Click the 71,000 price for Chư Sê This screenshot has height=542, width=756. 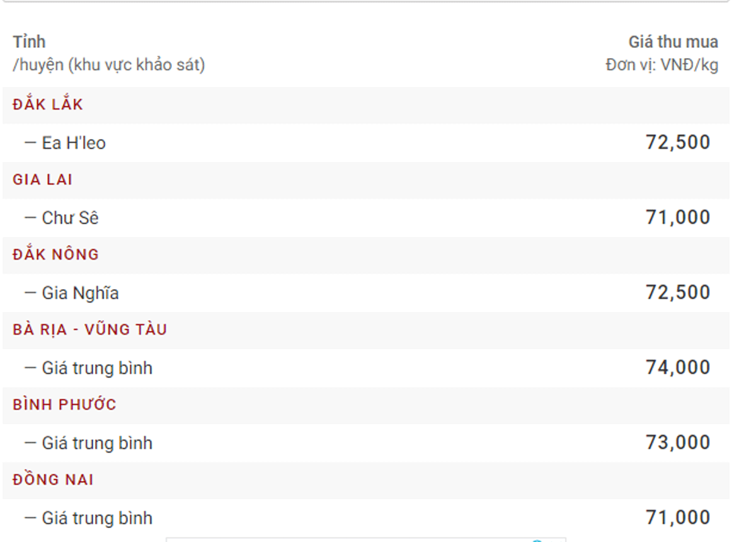(678, 217)
